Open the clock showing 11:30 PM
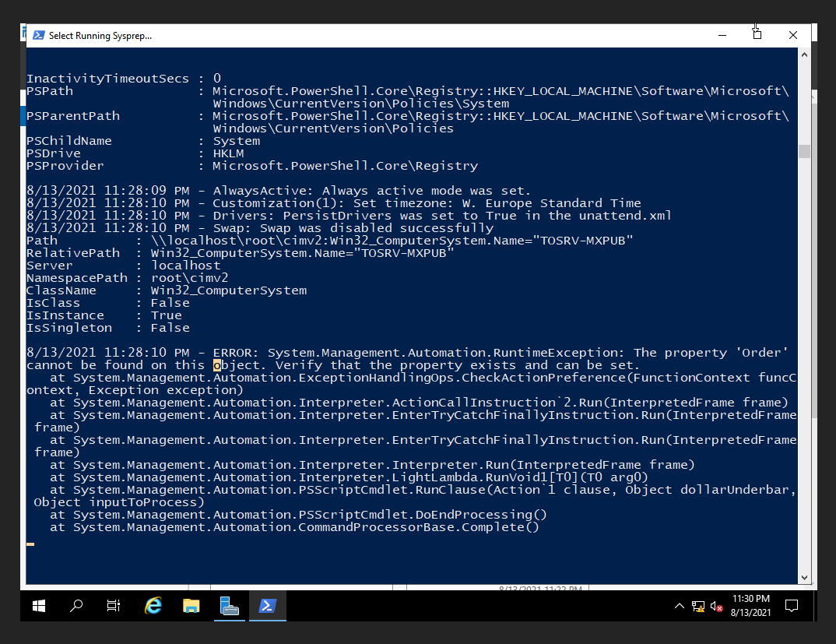Screen dimensions: 836x644 click(750, 606)
